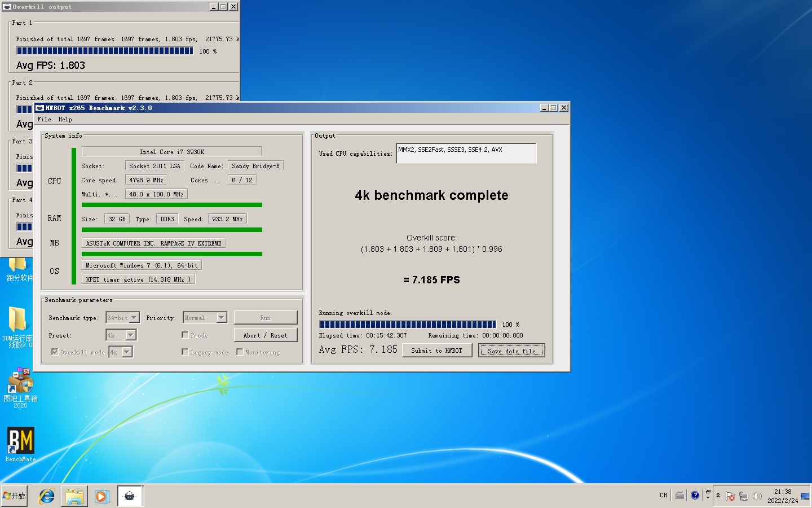The width and height of the screenshot is (812, 508).
Task: Click the RAM type DDR3 value
Action: (x=167, y=219)
